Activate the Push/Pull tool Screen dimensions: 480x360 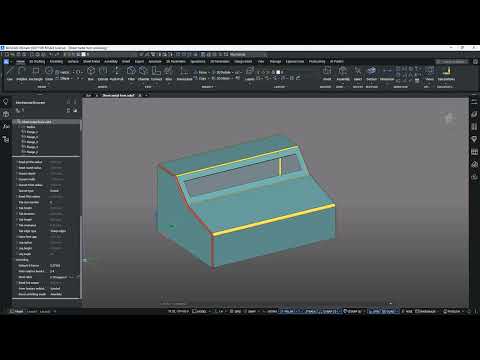117,74
